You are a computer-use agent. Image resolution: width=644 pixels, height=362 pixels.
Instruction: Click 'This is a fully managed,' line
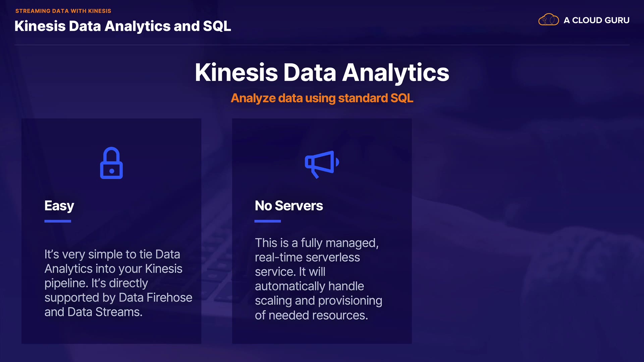pos(317,243)
